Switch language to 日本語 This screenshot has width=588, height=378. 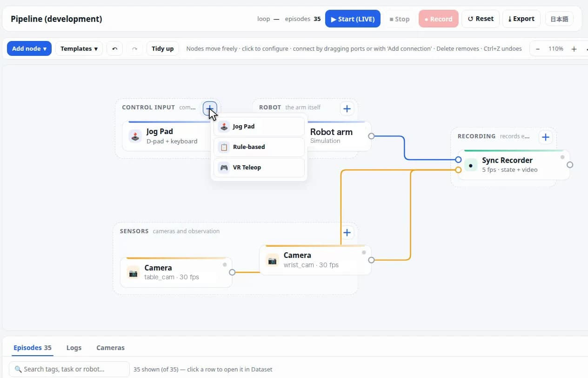click(x=559, y=19)
